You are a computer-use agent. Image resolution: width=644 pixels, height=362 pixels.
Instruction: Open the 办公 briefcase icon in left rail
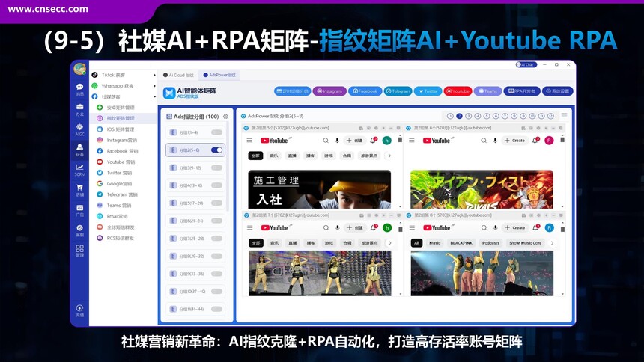pyautogui.click(x=79, y=110)
